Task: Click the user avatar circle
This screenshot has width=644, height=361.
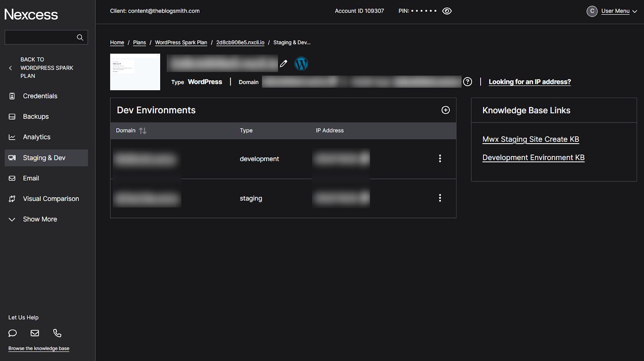Action: pyautogui.click(x=592, y=11)
